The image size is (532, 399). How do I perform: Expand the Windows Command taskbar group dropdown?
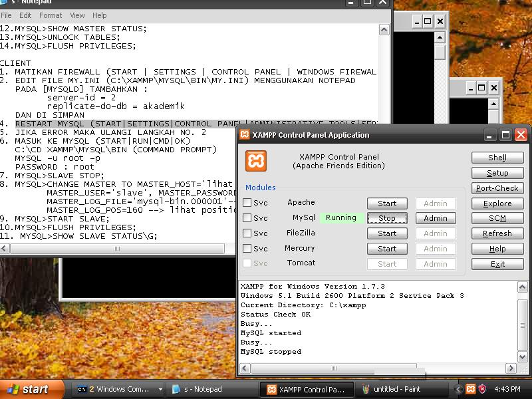[160, 389]
